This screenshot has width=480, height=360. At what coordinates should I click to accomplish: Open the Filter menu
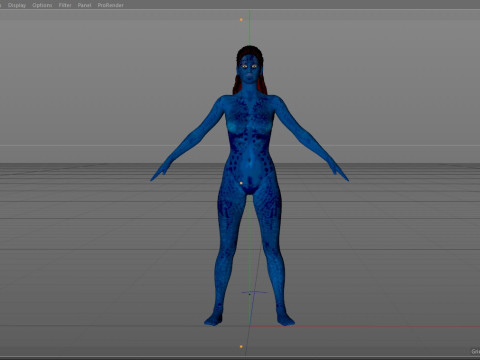(65, 5)
